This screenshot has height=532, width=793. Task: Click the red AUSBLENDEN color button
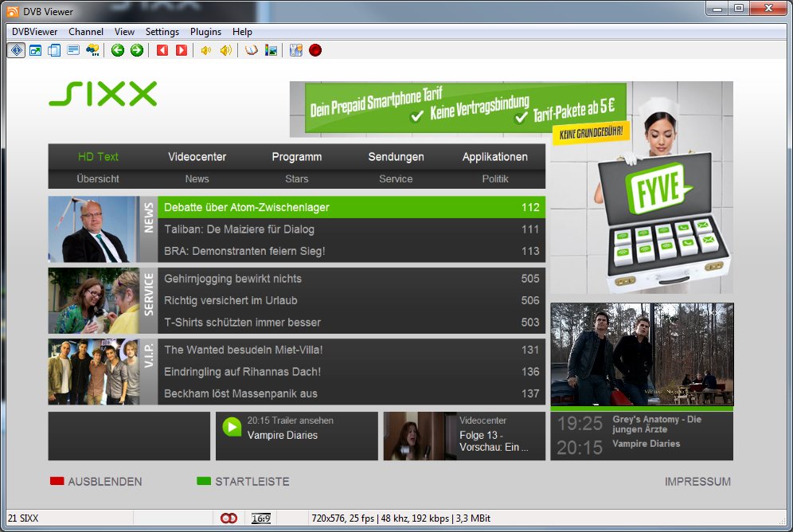[x=57, y=481]
